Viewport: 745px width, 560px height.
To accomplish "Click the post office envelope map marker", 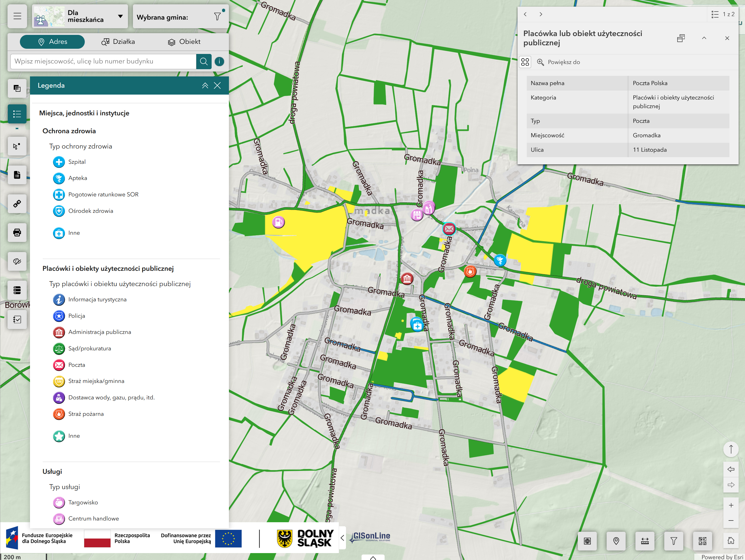I will pyautogui.click(x=449, y=229).
